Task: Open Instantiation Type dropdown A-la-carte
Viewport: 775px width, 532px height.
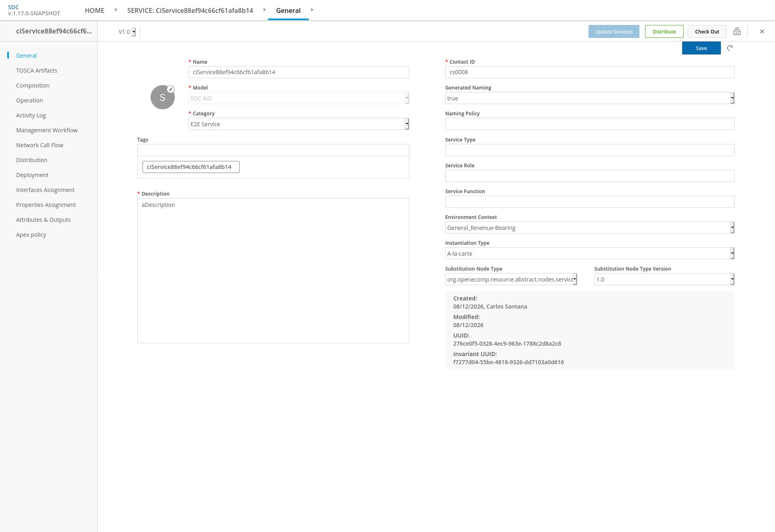Action: coord(590,253)
